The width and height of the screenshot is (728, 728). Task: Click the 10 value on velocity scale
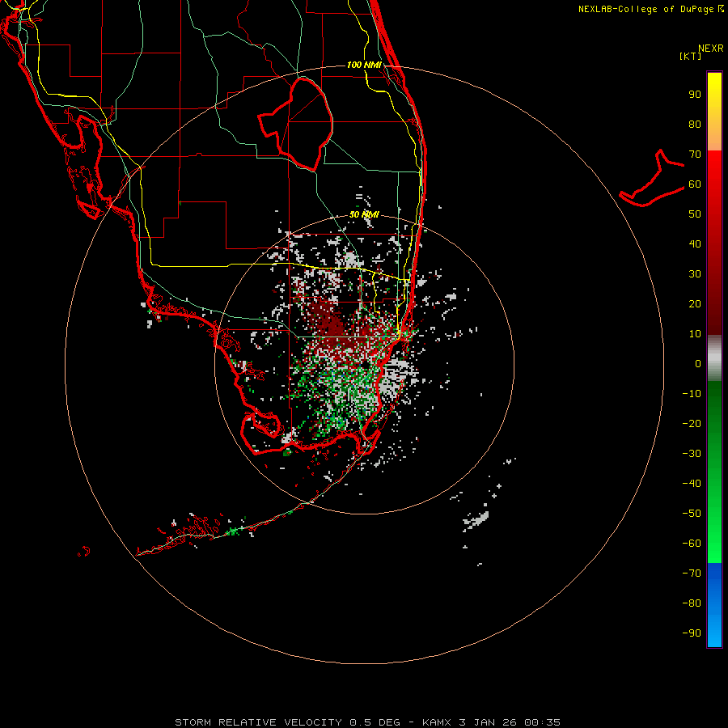click(695, 334)
